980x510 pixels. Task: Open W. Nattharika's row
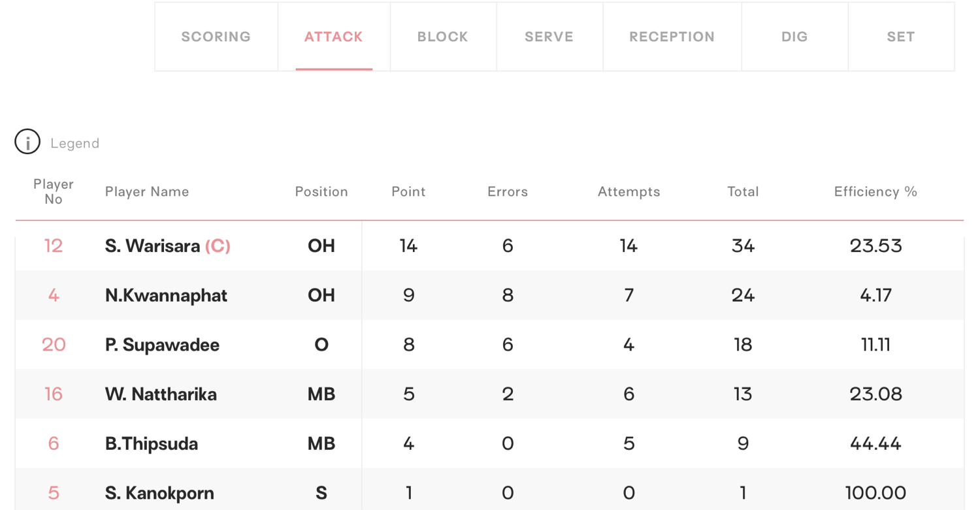[489, 394]
